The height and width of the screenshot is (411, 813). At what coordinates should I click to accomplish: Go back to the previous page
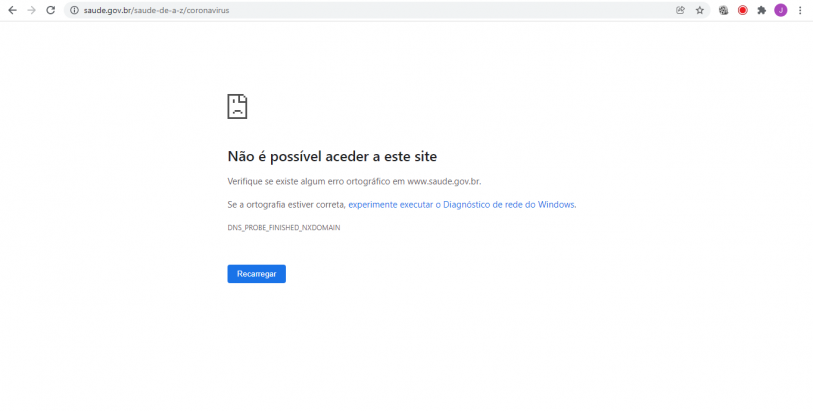(12, 10)
